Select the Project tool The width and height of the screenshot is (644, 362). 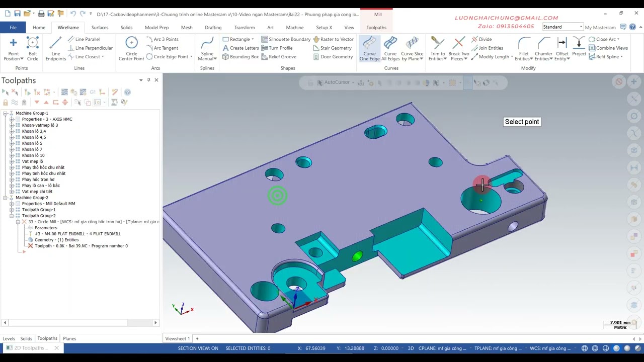[579, 47]
